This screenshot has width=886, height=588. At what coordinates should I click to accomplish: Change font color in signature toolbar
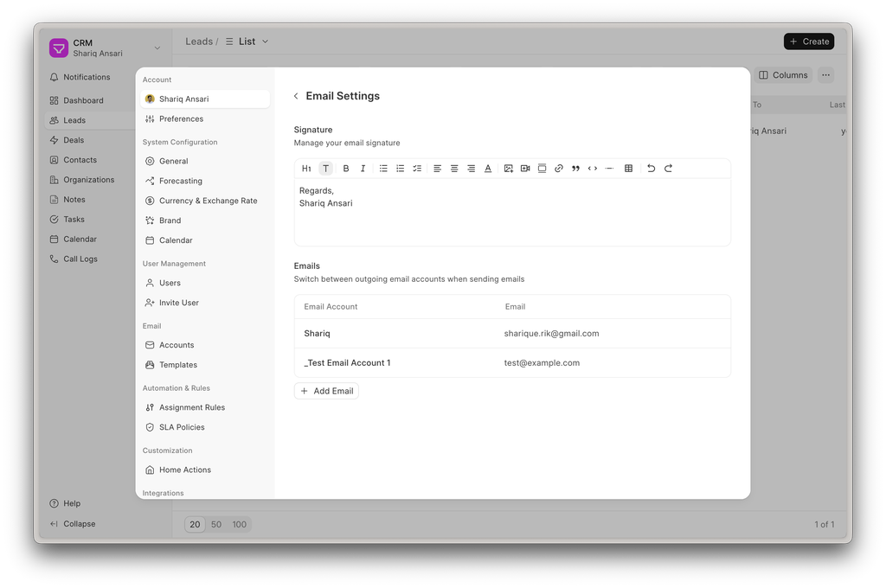point(488,169)
